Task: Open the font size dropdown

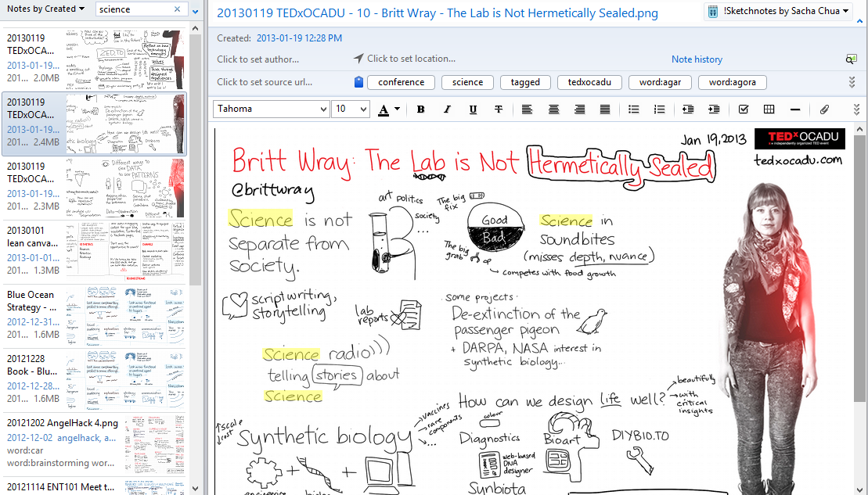Action: point(351,109)
